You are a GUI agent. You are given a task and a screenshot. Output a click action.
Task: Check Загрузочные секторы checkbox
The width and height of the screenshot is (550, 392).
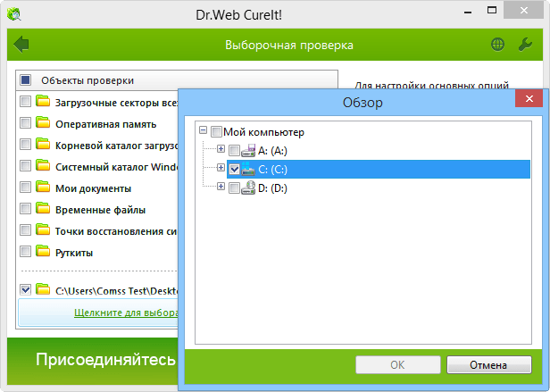tap(25, 102)
